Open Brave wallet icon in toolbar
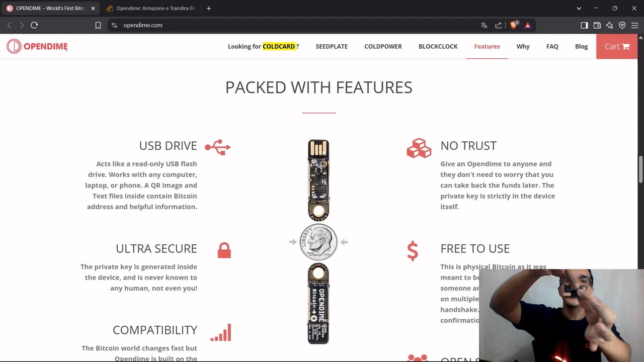The width and height of the screenshot is (644, 362). coord(597,25)
